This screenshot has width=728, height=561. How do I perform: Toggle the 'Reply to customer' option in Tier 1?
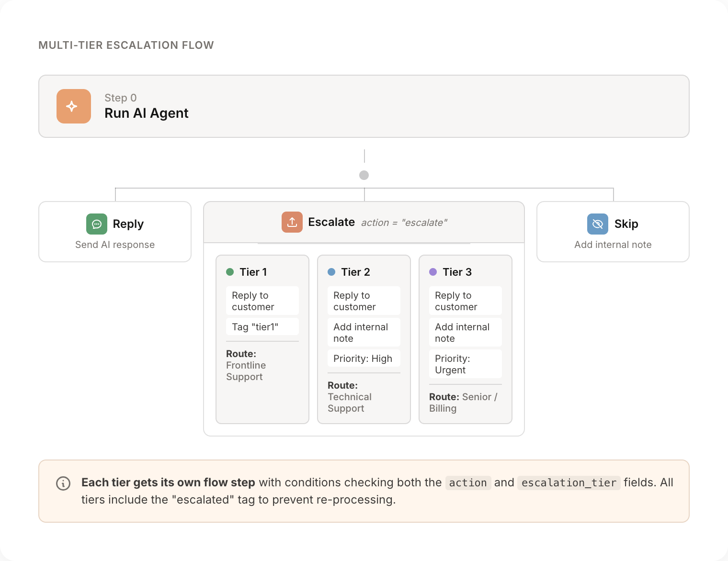pyautogui.click(x=262, y=301)
